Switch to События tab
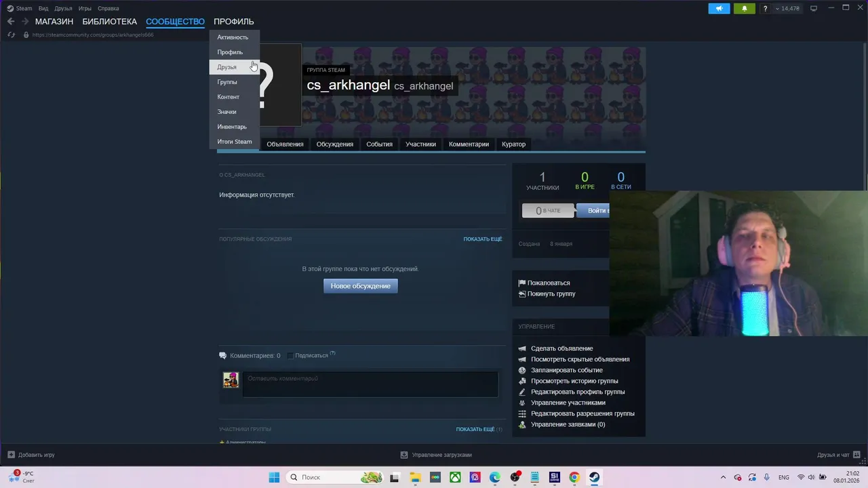 pyautogui.click(x=379, y=144)
